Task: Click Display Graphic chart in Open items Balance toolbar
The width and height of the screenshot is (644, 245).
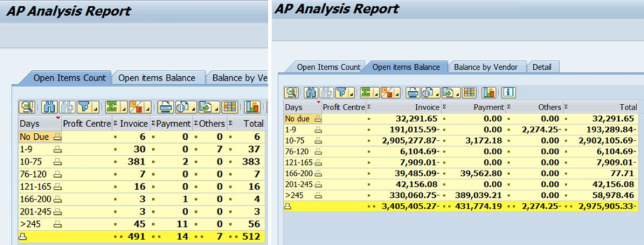Action: pyautogui.click(x=489, y=93)
